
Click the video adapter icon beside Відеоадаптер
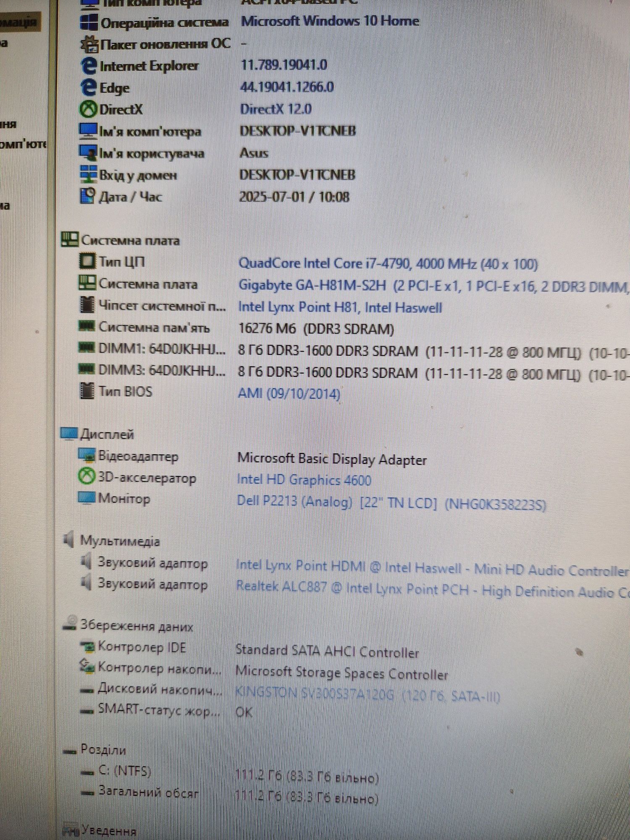click(x=87, y=455)
